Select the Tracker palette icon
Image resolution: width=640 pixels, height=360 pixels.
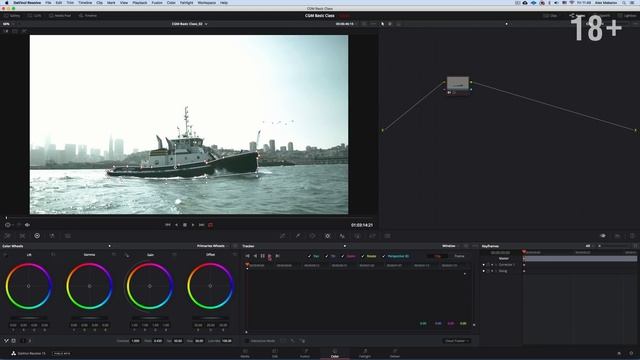(x=327, y=236)
